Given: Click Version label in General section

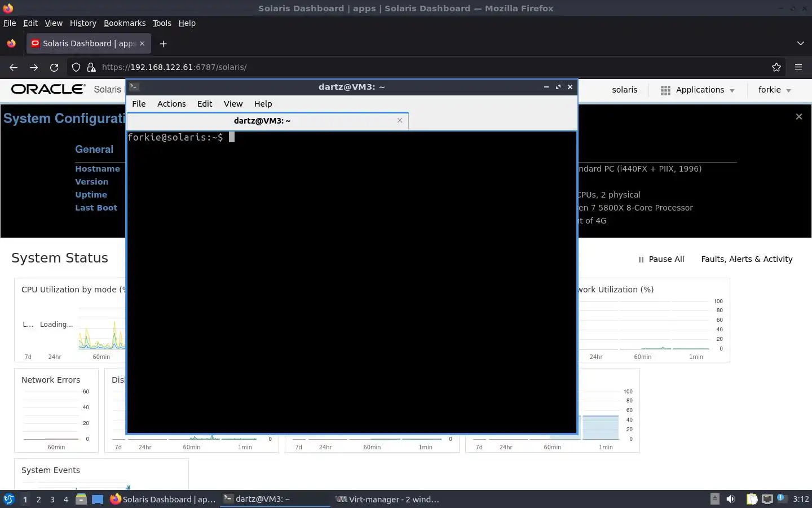Looking at the screenshot, I should click(92, 182).
